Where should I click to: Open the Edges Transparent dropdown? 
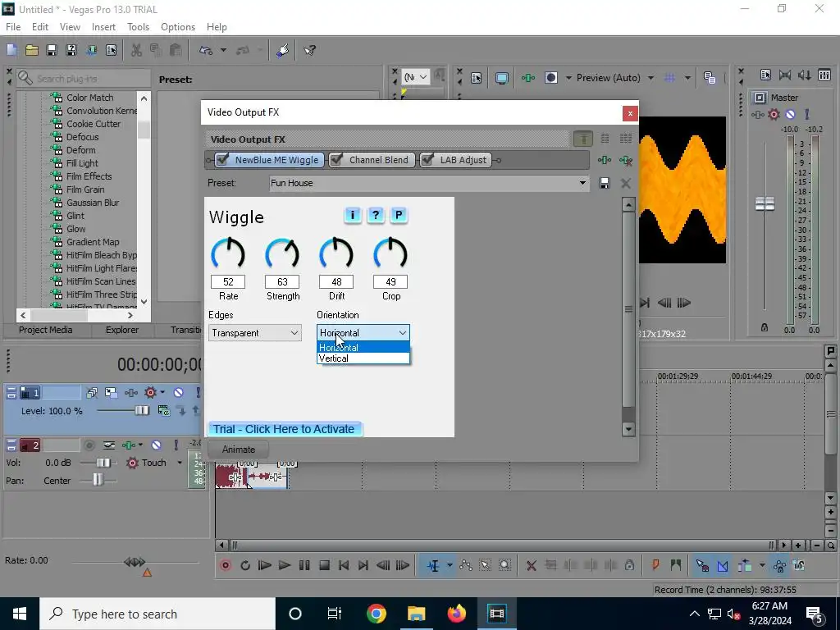coord(255,333)
